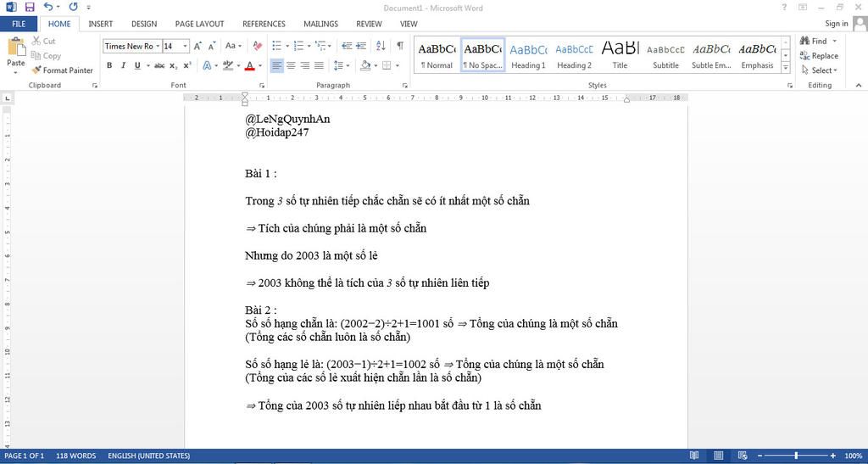Click the Sort A-Z icon
This screenshot has height=464, width=868.
pyautogui.click(x=381, y=46)
